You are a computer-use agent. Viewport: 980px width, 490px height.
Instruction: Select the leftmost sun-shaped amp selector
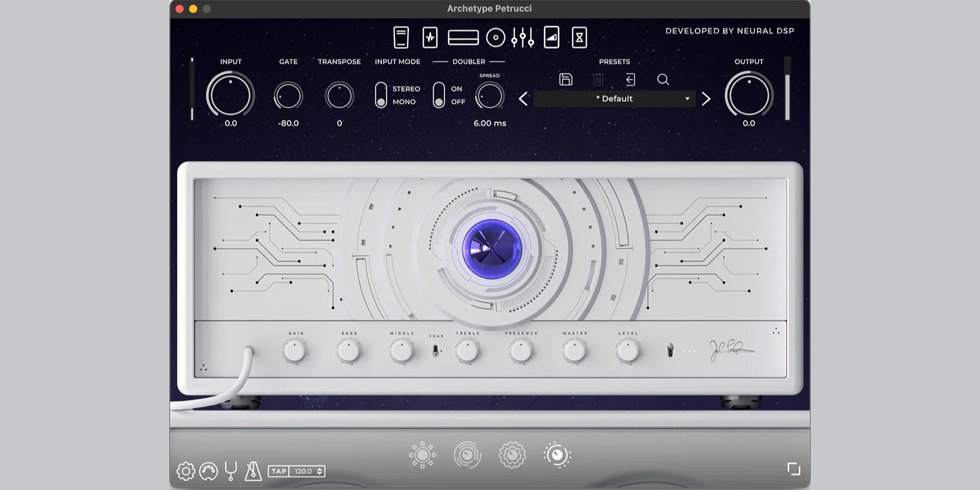click(423, 455)
